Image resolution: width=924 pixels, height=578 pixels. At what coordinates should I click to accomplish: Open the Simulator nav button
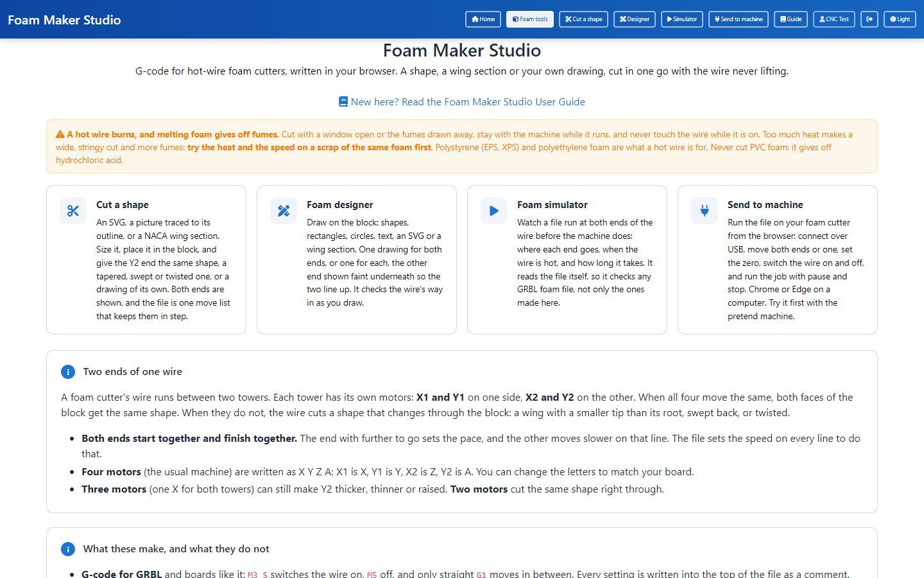click(x=682, y=19)
